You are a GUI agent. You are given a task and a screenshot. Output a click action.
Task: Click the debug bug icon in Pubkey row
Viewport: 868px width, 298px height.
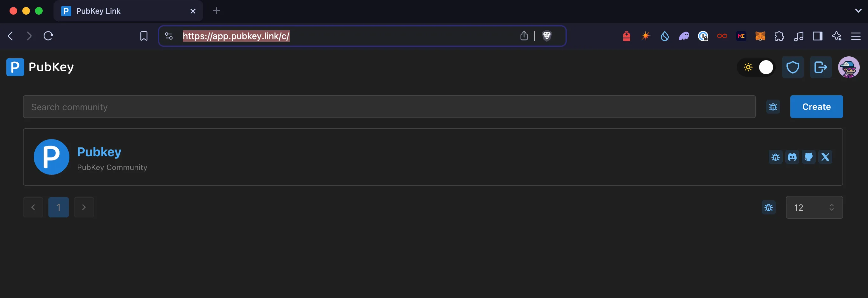tap(775, 157)
